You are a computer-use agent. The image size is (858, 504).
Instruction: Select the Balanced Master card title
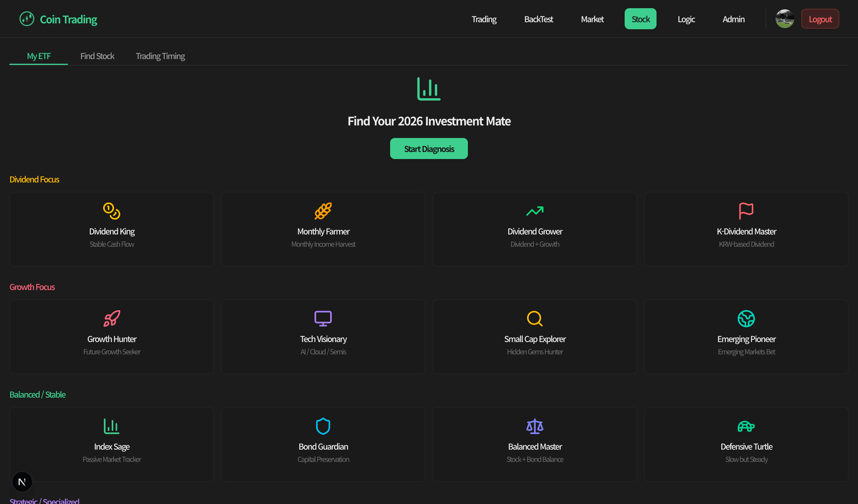click(x=535, y=446)
